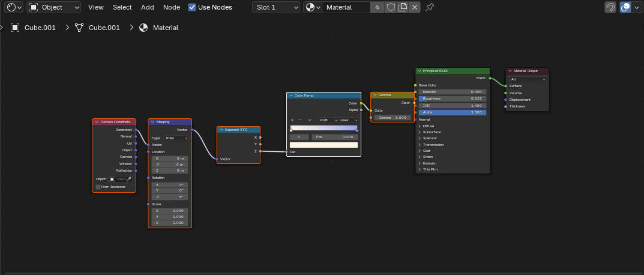
Task: Collapse the Separate XYZ node
Action: point(221,130)
